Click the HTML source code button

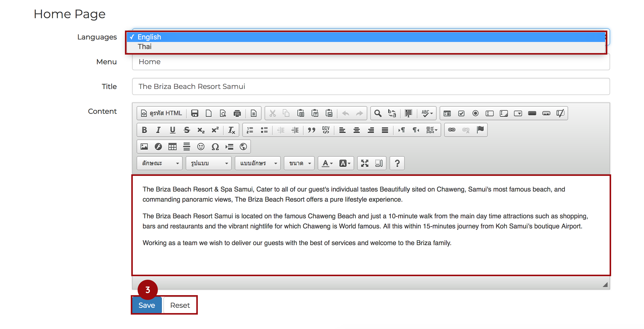click(x=161, y=113)
